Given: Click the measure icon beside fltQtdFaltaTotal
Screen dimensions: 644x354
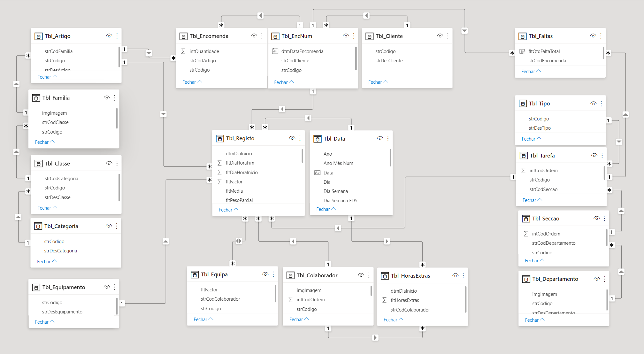Looking at the screenshot, I should click(x=522, y=51).
